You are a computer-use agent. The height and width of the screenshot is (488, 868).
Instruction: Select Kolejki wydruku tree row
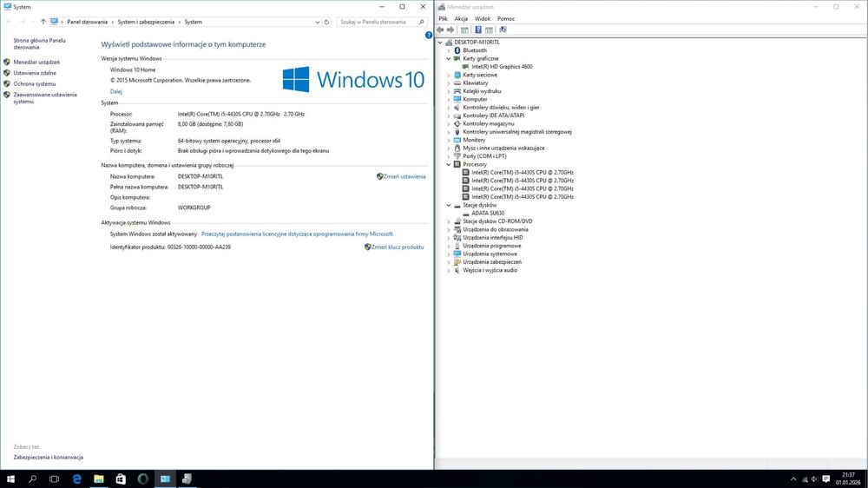(482, 91)
